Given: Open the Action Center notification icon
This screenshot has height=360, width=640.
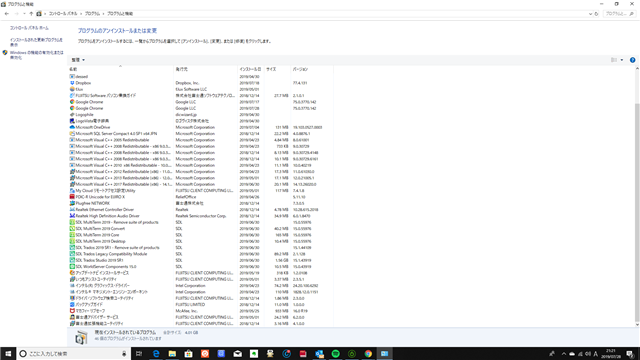Looking at the screenshot, I should click(x=630, y=353).
